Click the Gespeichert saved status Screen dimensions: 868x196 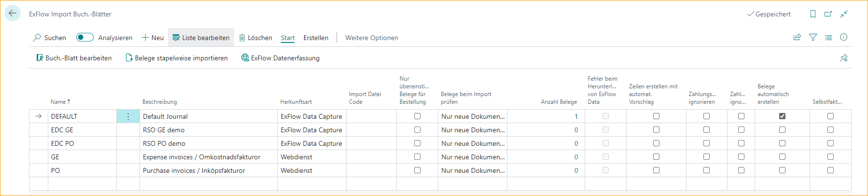coord(769,14)
